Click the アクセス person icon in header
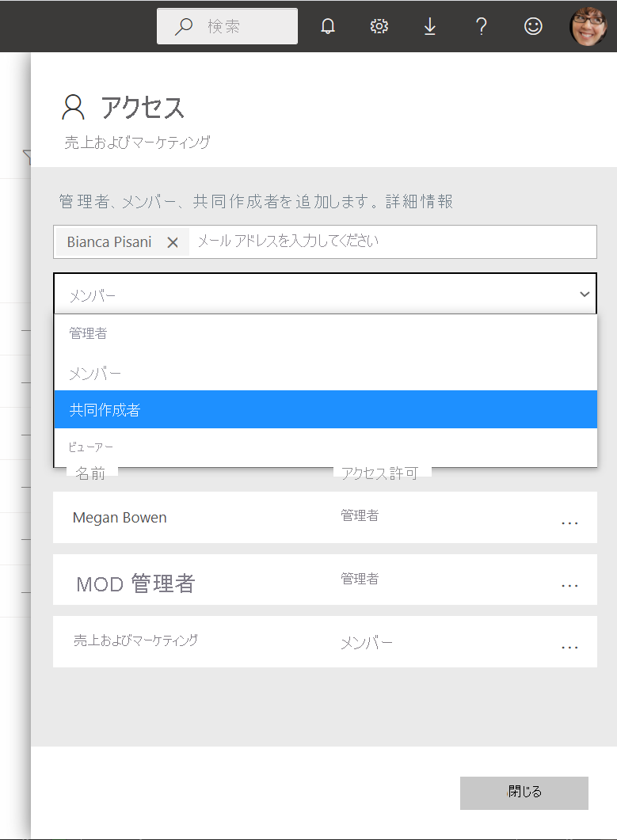 click(x=73, y=107)
